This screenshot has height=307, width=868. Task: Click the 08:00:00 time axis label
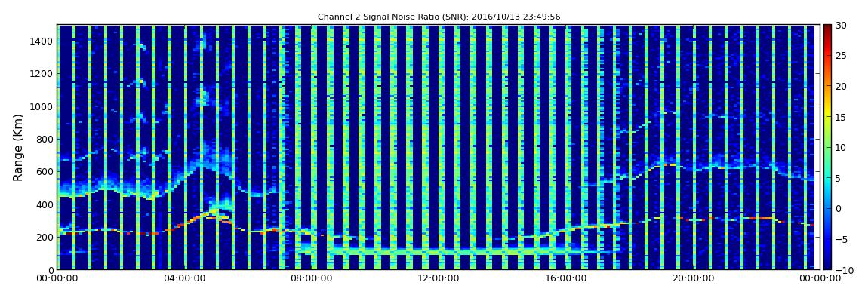pos(310,279)
